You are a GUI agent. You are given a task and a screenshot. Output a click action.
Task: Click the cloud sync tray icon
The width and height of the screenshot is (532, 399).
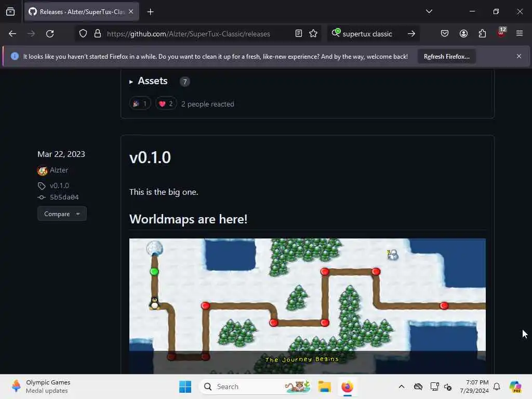click(418, 387)
